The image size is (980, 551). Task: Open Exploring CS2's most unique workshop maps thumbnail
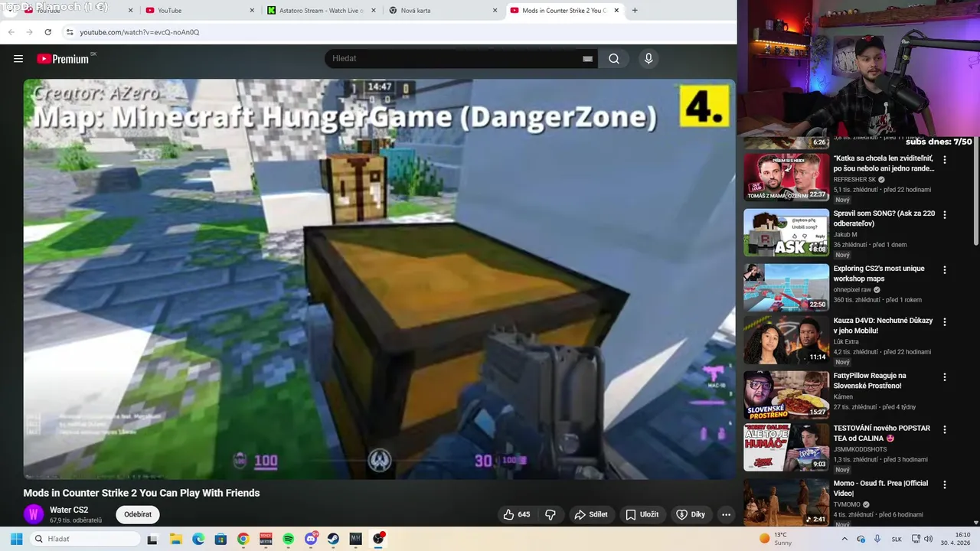[786, 288]
